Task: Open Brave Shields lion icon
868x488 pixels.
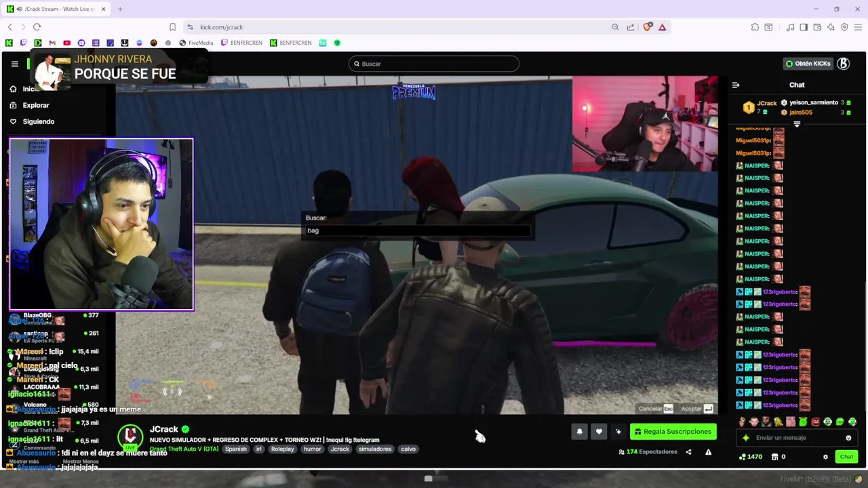Action: coord(647,27)
